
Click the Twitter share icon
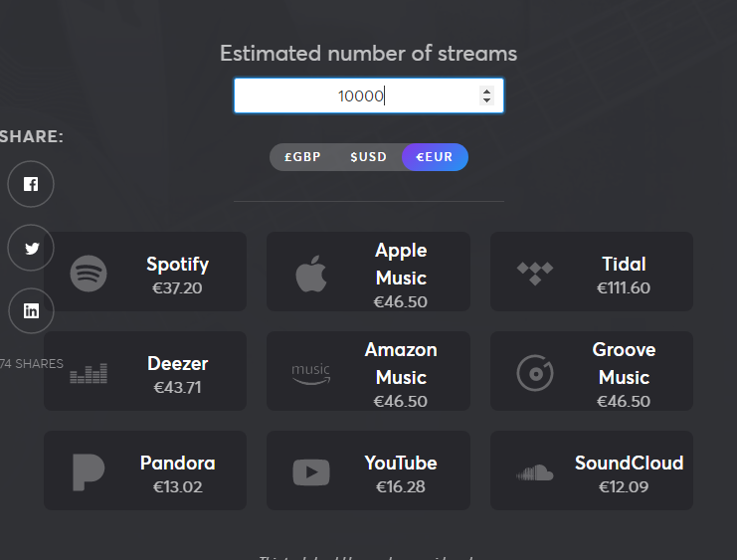point(31,248)
